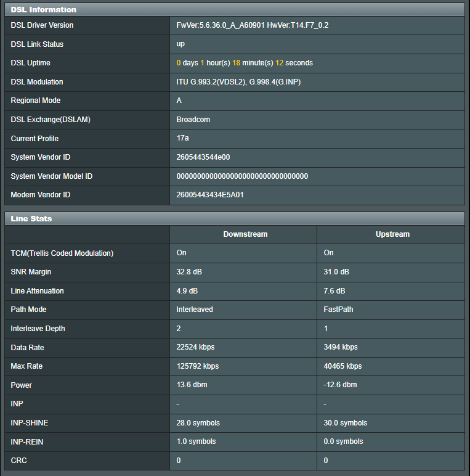470x476 pixels.
Task: Click the profile value 17a
Action: click(182, 138)
